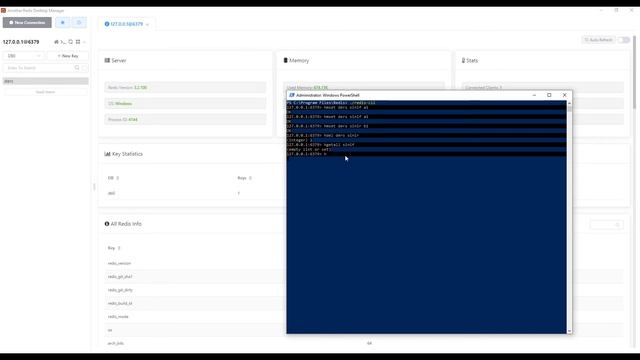Click the refresh icon for the connection

tap(71, 42)
